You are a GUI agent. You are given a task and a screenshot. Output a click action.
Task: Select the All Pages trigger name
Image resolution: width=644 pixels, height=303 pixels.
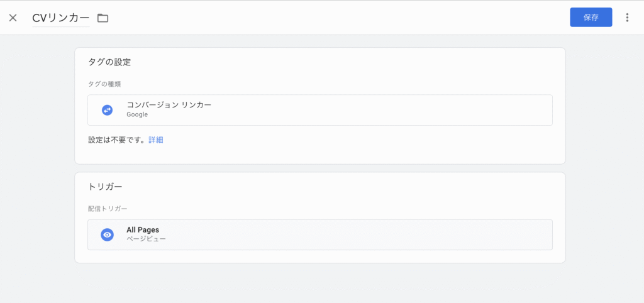click(x=143, y=230)
